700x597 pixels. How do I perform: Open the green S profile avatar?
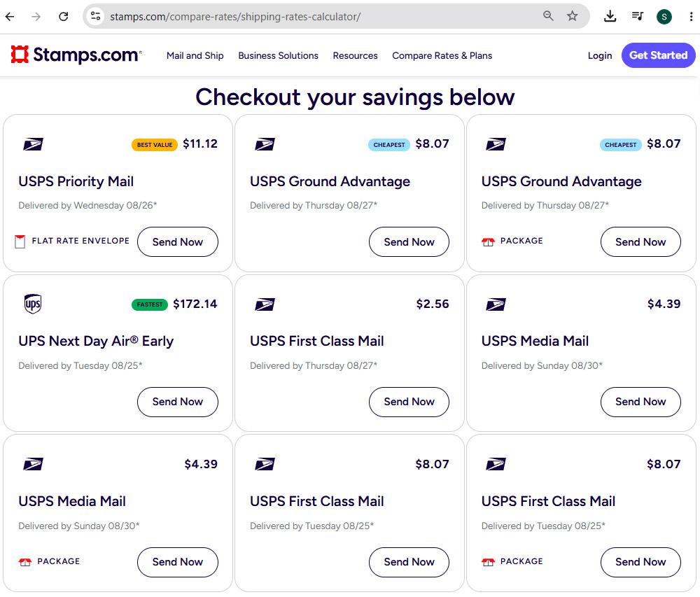pyautogui.click(x=664, y=17)
